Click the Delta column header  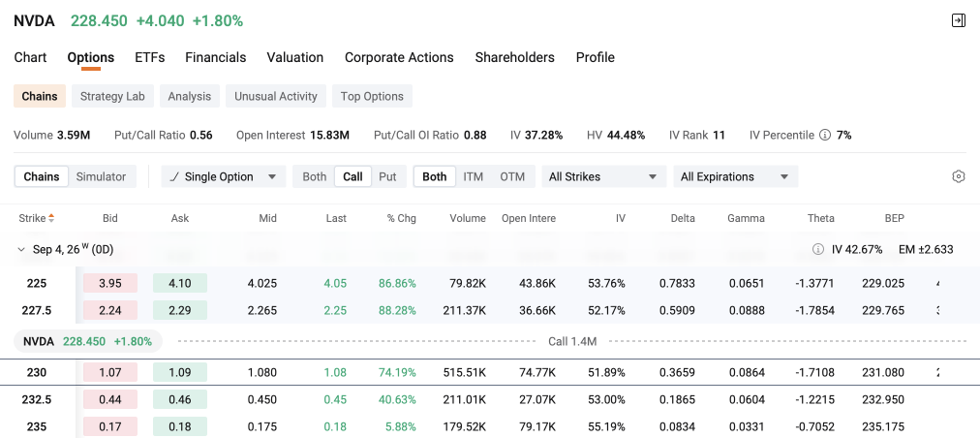click(x=683, y=218)
